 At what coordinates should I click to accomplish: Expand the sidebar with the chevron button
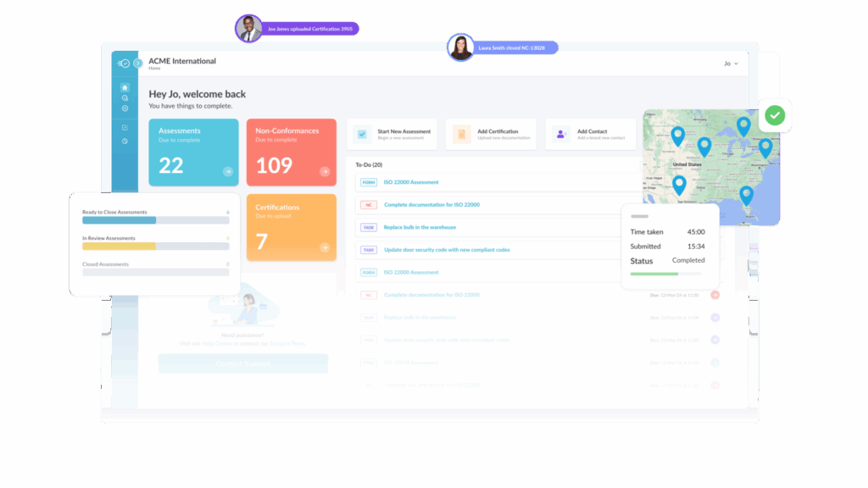pyautogui.click(x=138, y=63)
